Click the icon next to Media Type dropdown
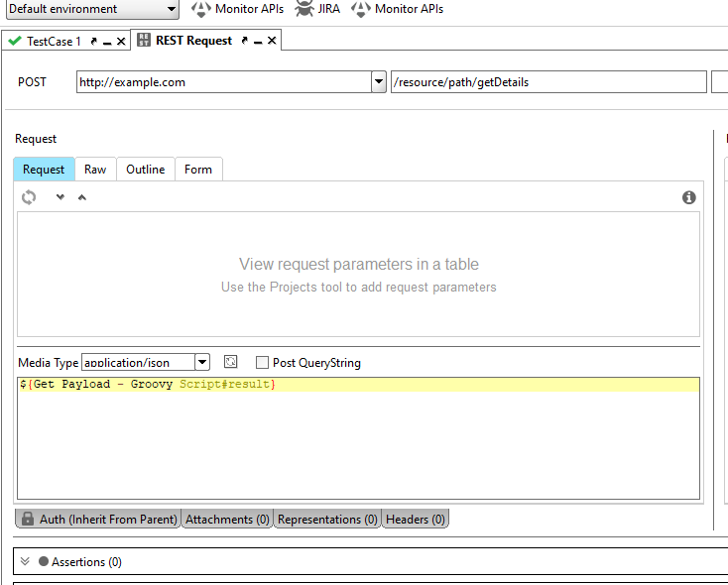Image resolution: width=728 pixels, height=585 pixels. click(x=231, y=362)
